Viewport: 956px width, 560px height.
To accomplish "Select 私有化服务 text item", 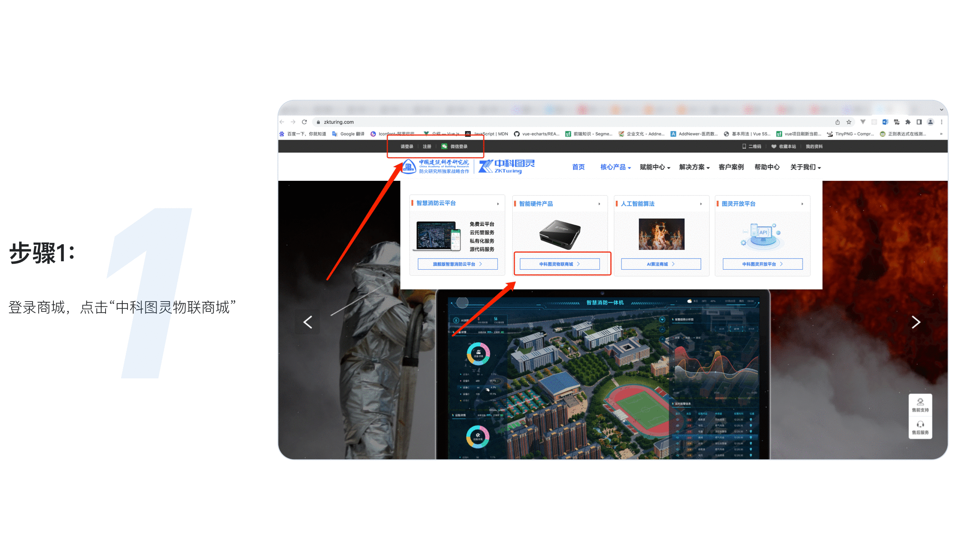I will click(x=482, y=241).
